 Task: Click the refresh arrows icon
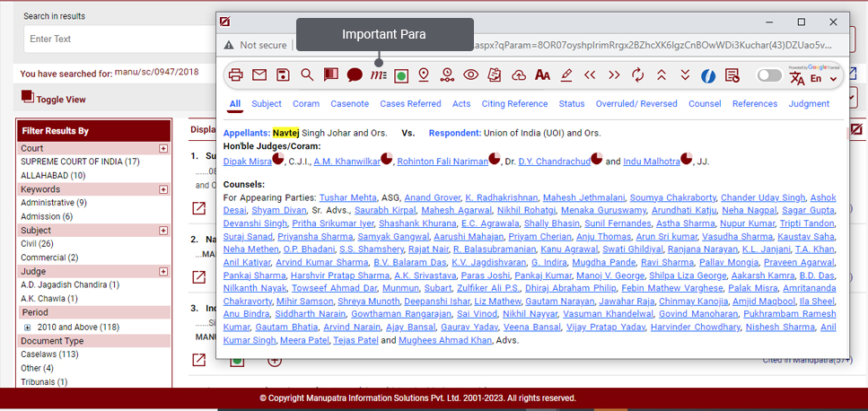click(637, 75)
